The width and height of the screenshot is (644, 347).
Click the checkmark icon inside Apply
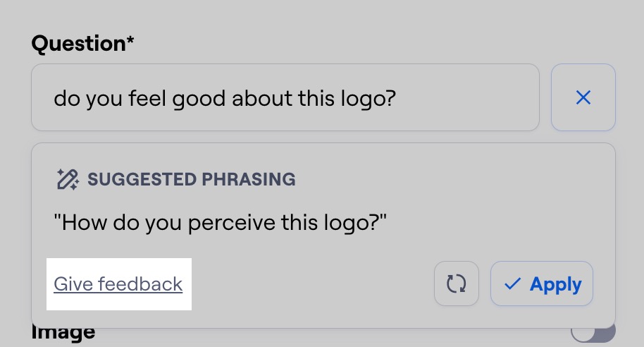(513, 284)
